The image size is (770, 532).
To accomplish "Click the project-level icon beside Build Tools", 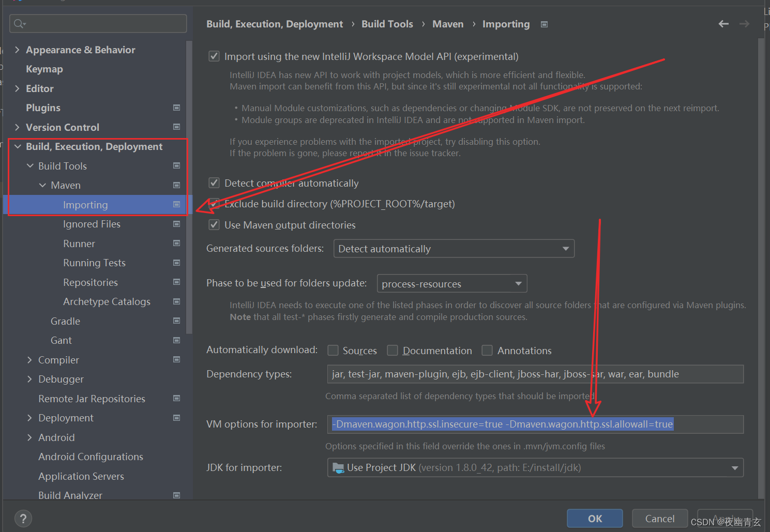I will [176, 165].
